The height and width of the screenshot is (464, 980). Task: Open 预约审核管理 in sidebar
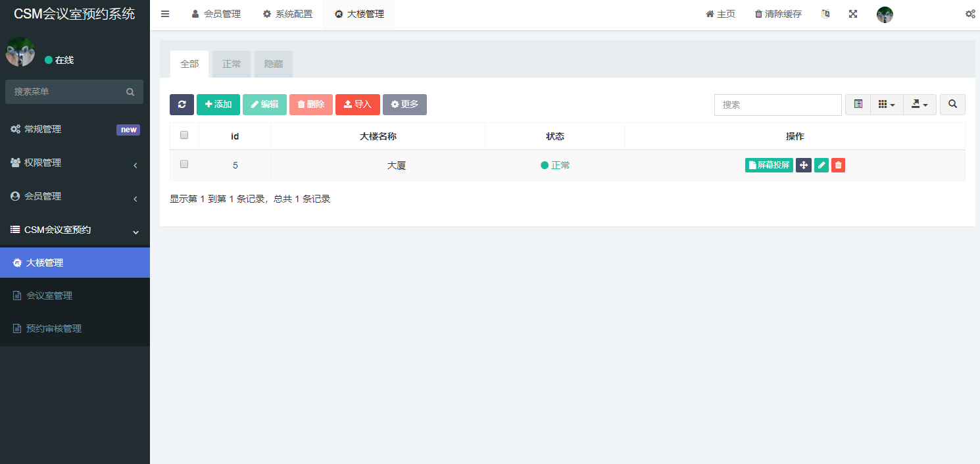pyautogui.click(x=75, y=328)
